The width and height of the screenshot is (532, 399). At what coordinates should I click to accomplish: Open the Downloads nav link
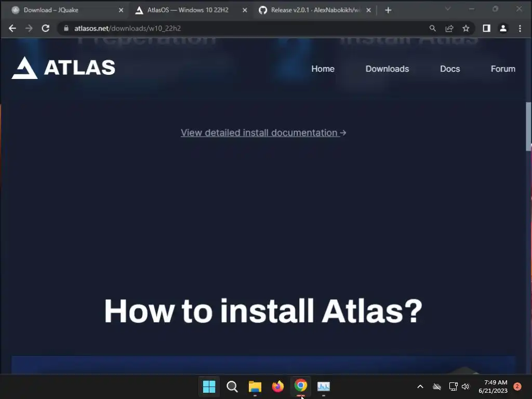click(x=387, y=69)
